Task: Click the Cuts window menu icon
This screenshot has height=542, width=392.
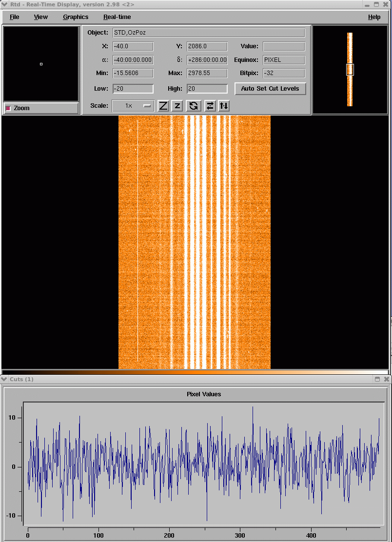Action: (5, 379)
